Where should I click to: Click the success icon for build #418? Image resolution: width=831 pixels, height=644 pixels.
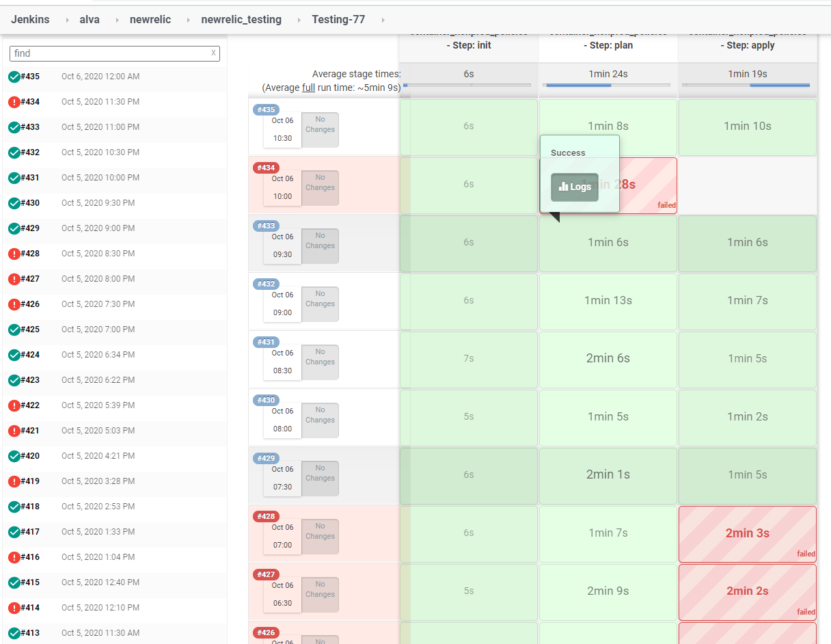point(14,507)
